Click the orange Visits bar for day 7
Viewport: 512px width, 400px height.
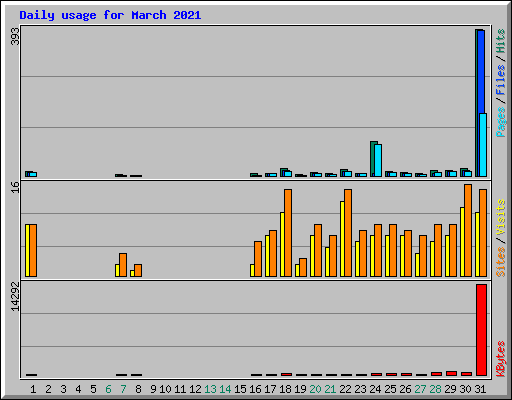123,265
